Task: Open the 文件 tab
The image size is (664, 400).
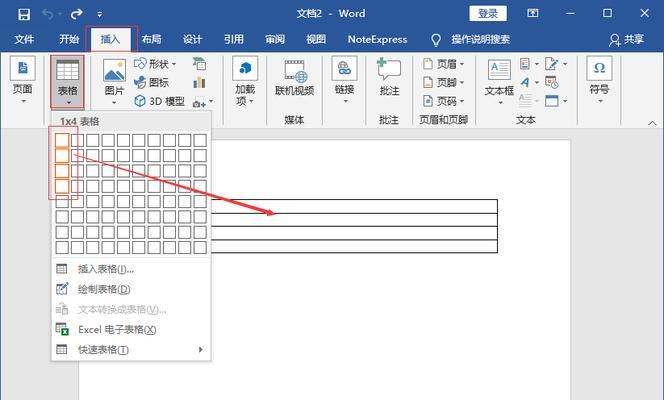Action: pos(24,39)
